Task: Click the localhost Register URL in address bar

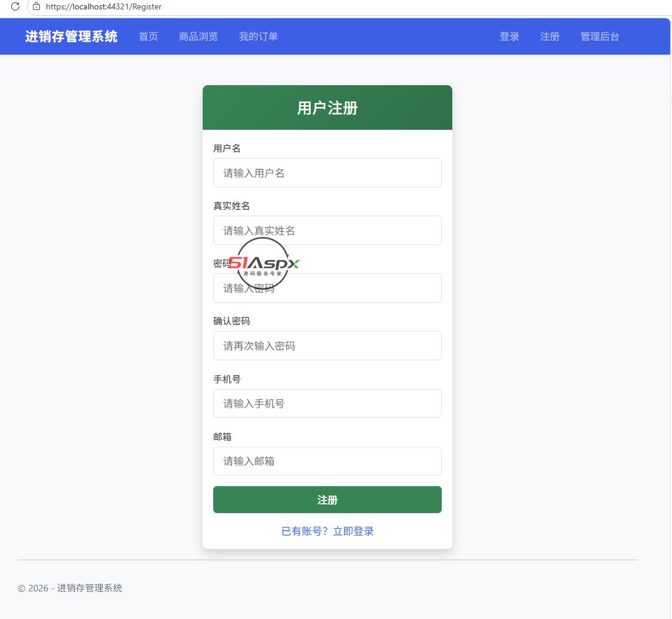Action: click(x=104, y=6)
